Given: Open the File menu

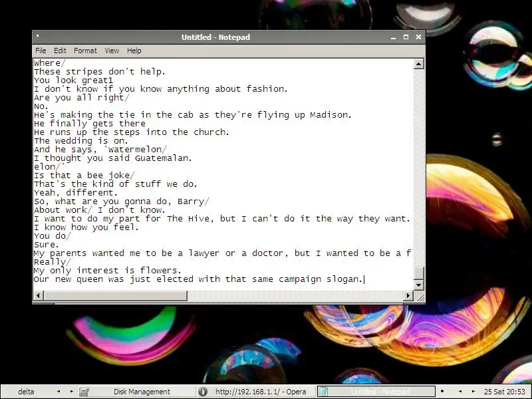Looking at the screenshot, I should coord(41,51).
